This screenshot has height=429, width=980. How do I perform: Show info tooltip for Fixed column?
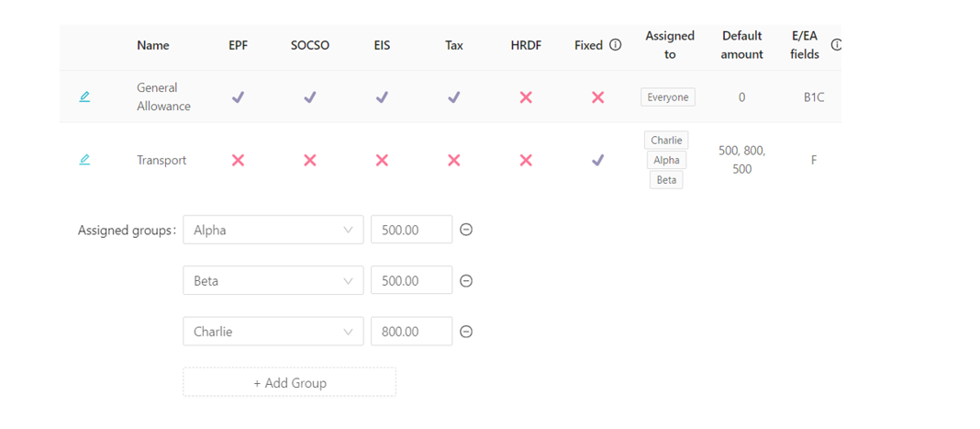tap(616, 45)
